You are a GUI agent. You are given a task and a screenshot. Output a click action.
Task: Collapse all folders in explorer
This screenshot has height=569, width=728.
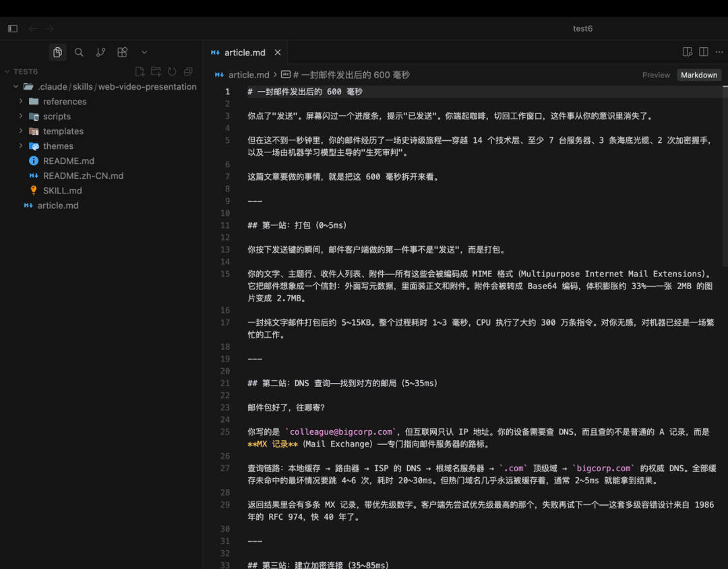pyautogui.click(x=188, y=71)
